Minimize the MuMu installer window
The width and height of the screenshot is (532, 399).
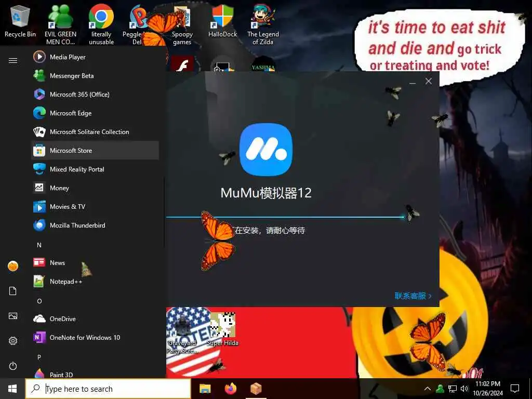(x=413, y=82)
